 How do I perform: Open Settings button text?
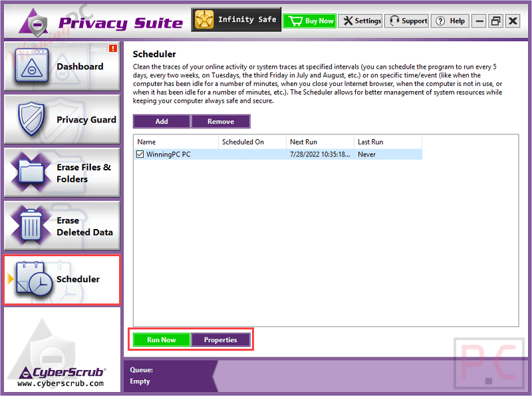[x=368, y=21]
